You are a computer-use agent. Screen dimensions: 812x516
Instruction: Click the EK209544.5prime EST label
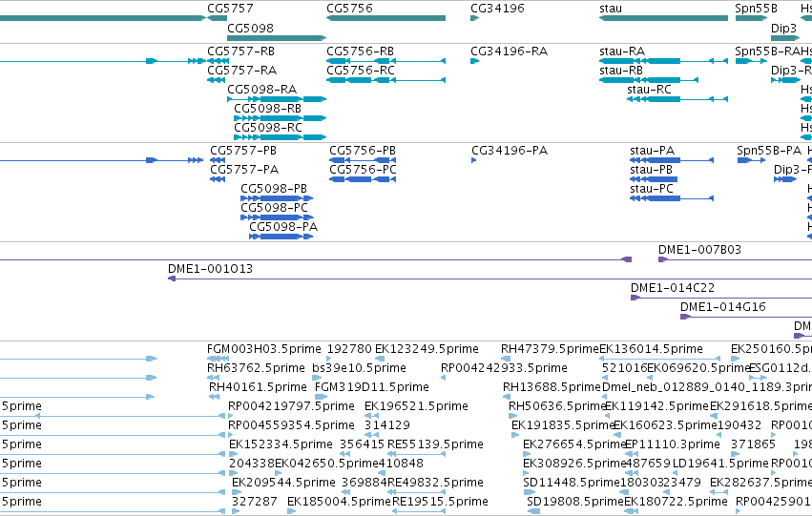pos(283,484)
